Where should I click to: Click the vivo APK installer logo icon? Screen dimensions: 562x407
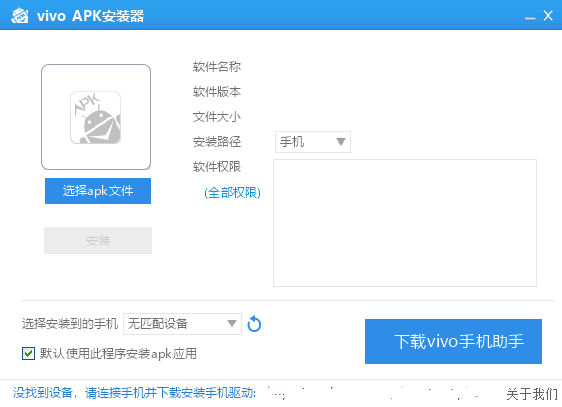[x=20, y=16]
